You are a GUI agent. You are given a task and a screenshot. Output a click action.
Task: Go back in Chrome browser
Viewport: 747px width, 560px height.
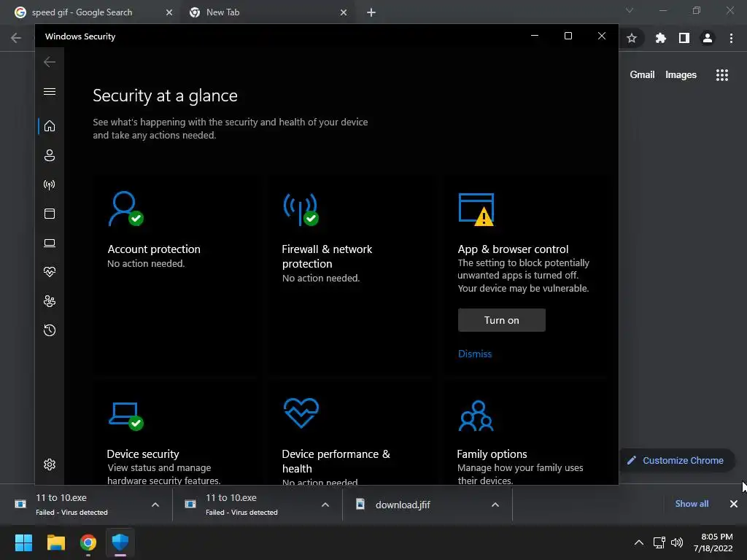[16, 38]
